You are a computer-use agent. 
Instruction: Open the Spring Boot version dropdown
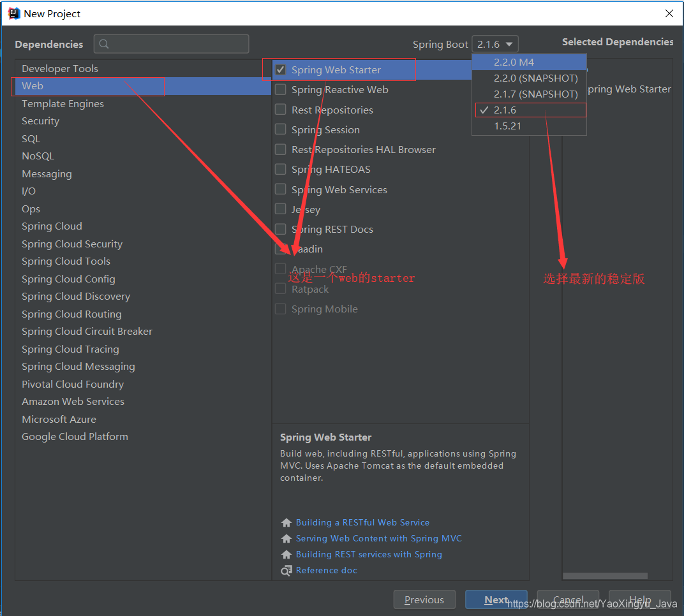[495, 44]
